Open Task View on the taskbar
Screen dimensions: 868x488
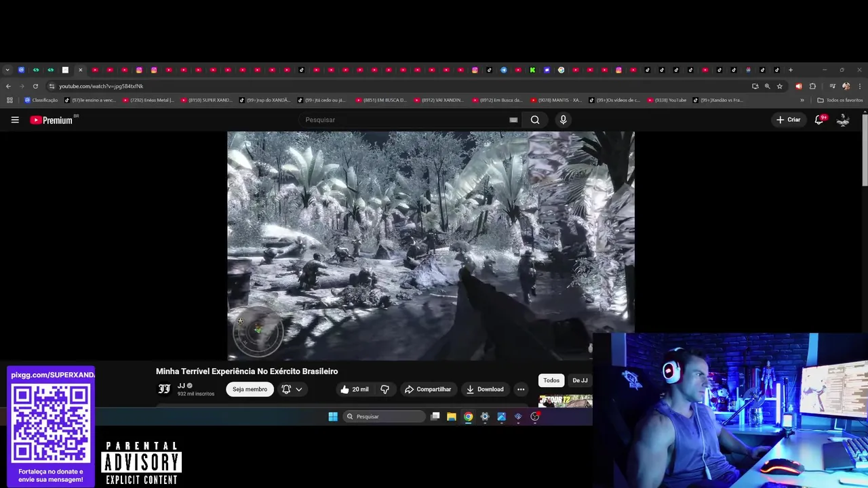[435, 417]
